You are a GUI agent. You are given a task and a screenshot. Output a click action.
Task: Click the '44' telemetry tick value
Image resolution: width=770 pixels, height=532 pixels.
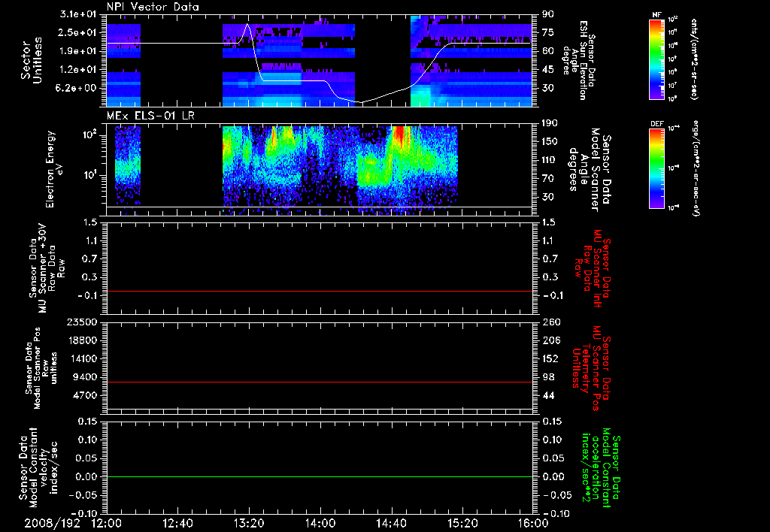tap(548, 395)
